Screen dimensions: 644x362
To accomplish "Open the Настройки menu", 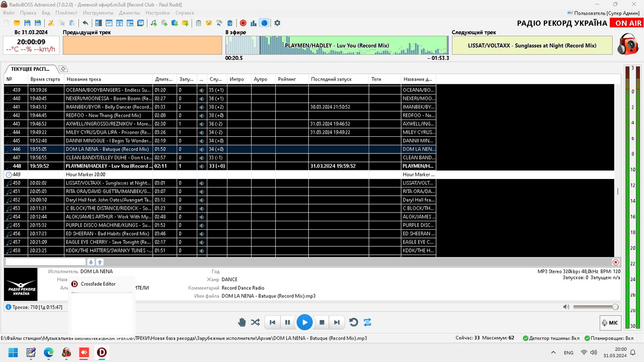I will (x=157, y=13).
